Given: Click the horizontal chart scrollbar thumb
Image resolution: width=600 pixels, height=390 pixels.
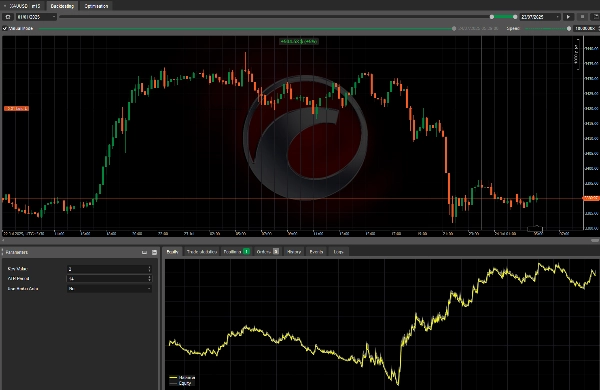Looking at the screenshot, I should point(595,241).
